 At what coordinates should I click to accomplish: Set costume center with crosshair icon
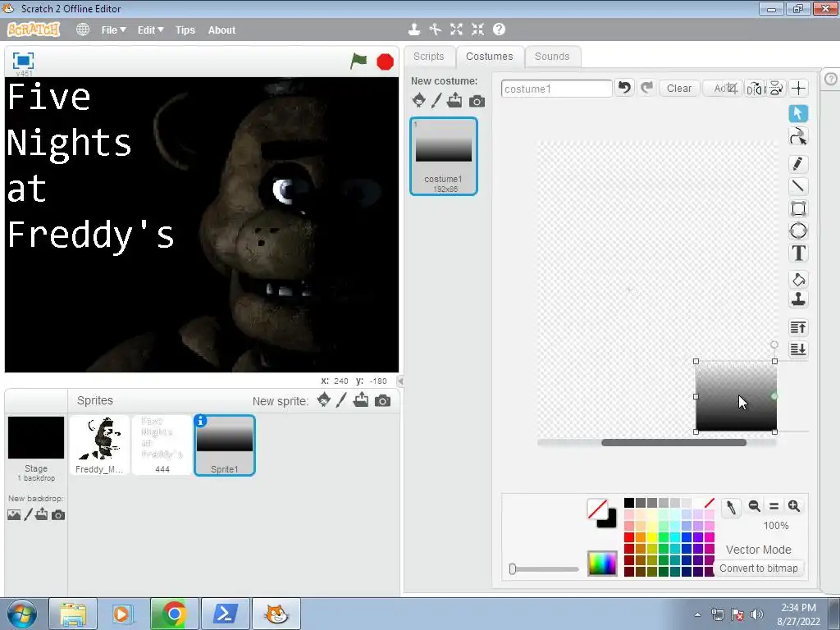pyautogui.click(x=798, y=89)
